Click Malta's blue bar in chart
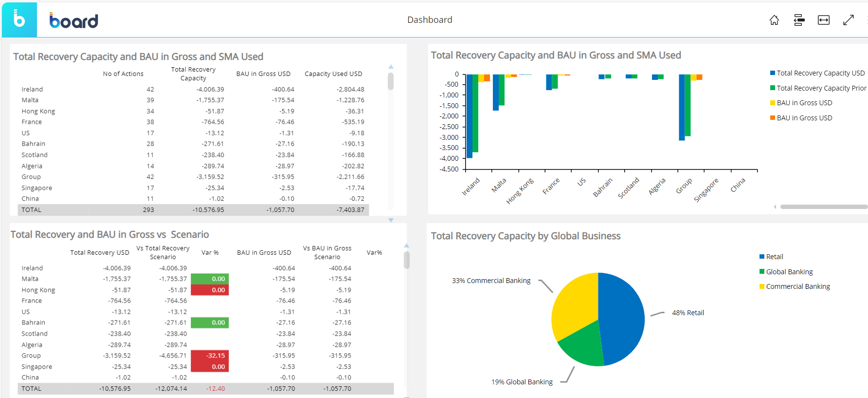868x398 pixels. (496, 93)
